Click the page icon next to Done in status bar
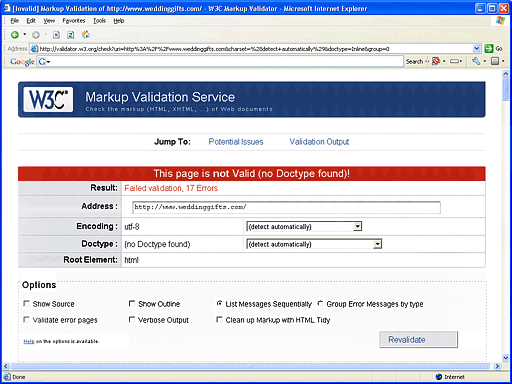The image size is (512, 384). 7,377
